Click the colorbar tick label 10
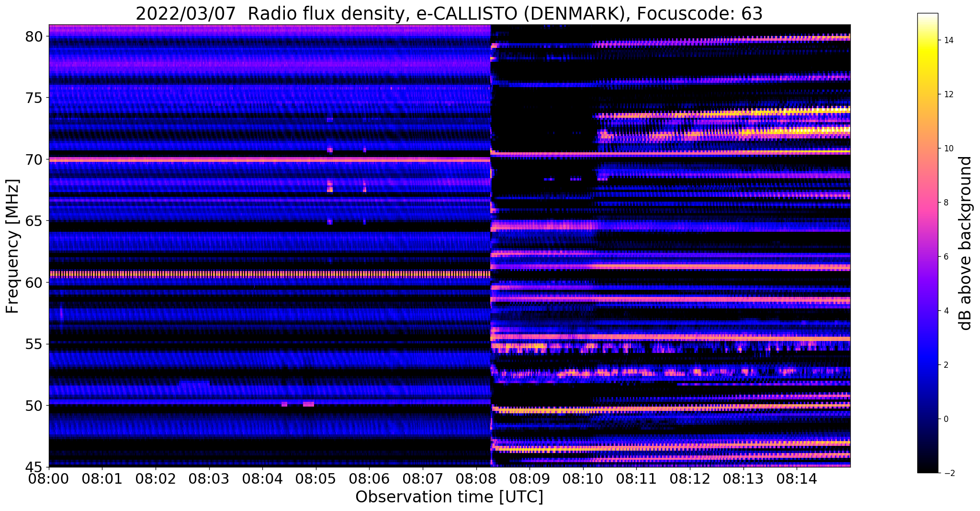 coord(948,148)
